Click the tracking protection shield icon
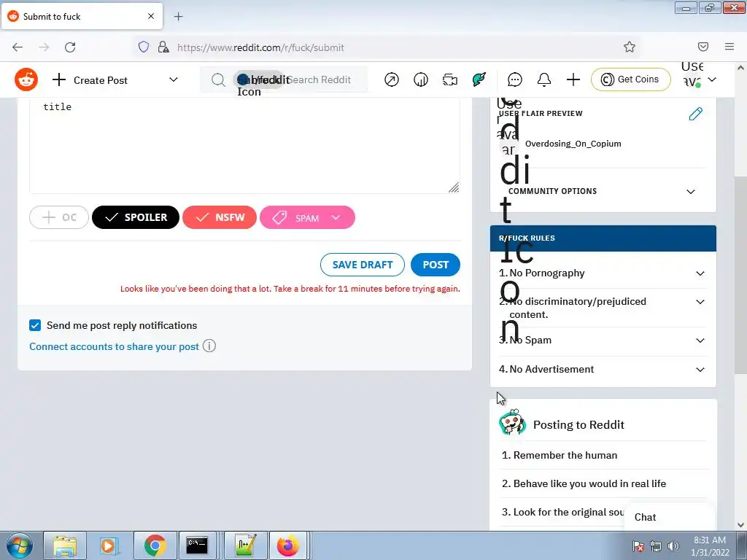Viewport: 747px width, 560px height. coord(144,47)
